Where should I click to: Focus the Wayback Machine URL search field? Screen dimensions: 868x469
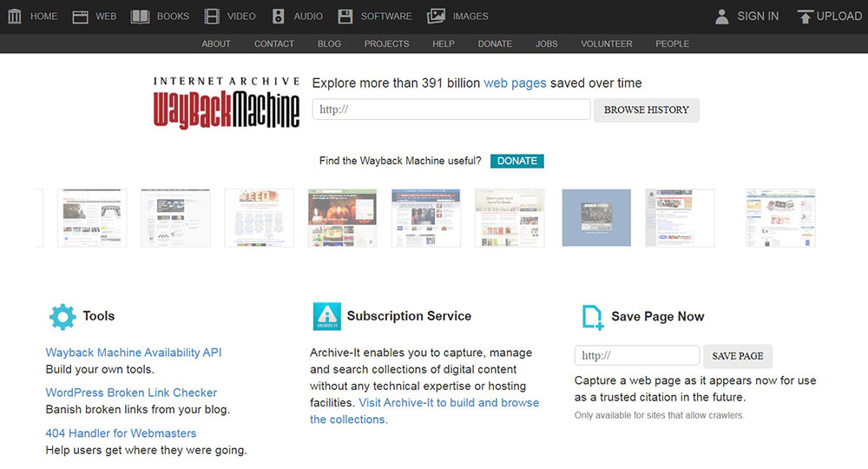451,109
